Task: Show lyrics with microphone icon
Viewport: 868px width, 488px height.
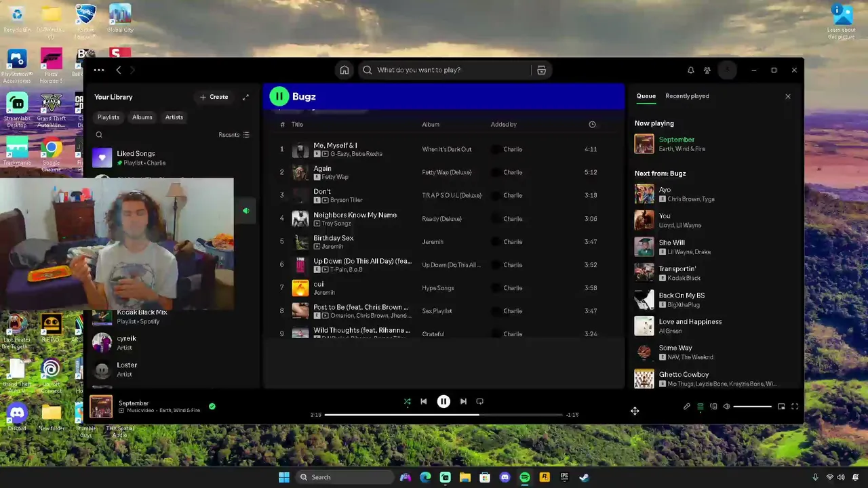Action: (x=687, y=407)
